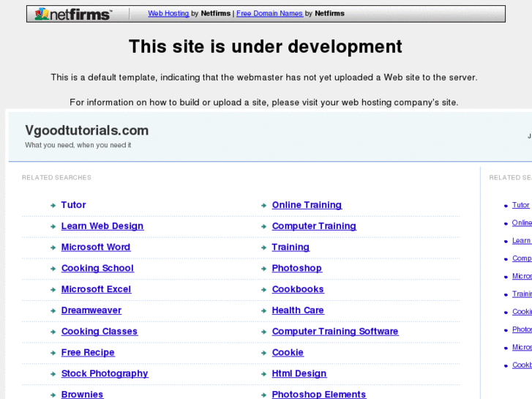This screenshot has height=399, width=532.
Task: Click the arrow icon beside Computer Training
Action: pyautogui.click(x=264, y=226)
